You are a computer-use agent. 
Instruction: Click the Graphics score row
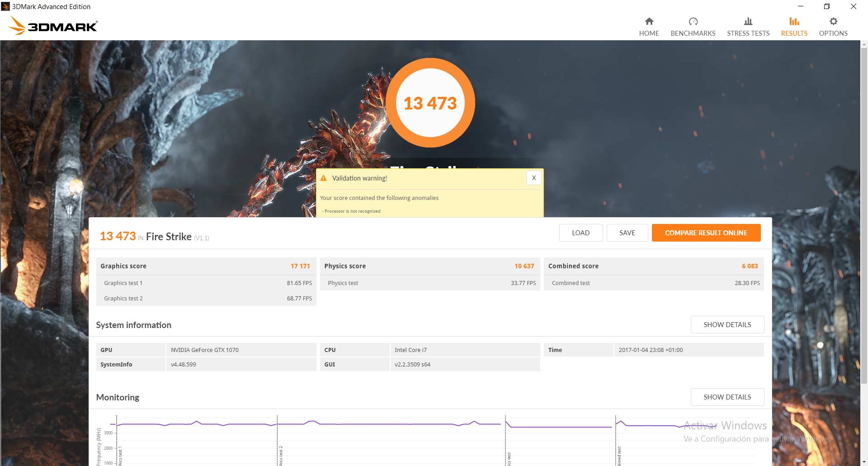click(206, 266)
